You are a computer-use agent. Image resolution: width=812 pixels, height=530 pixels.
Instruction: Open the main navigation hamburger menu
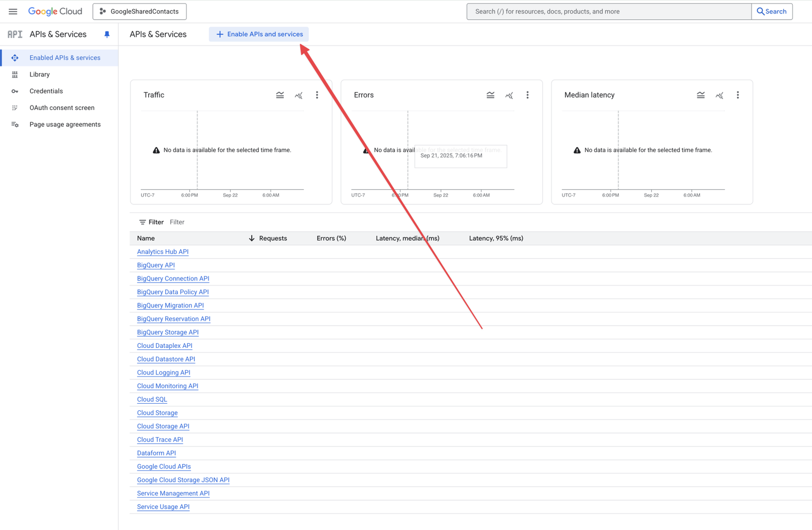point(13,11)
